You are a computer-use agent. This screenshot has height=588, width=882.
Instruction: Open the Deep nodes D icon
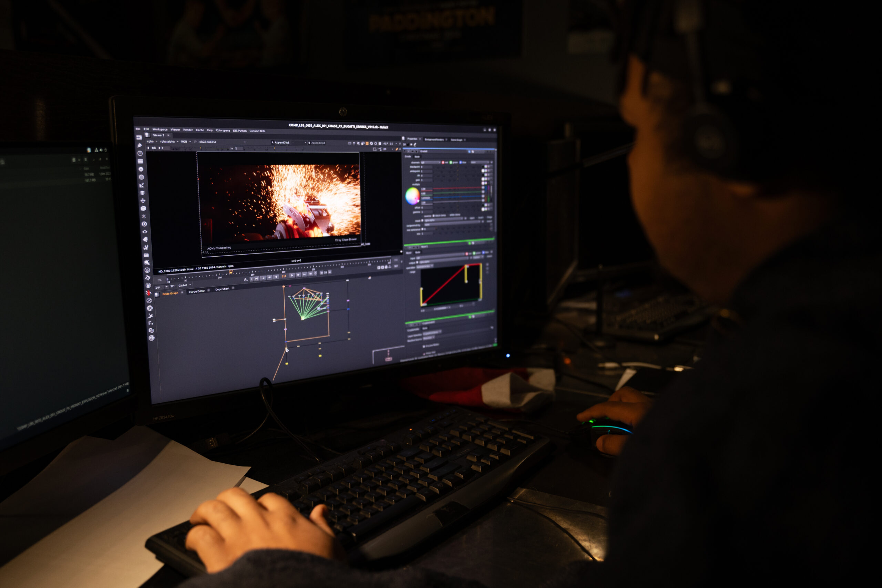pos(144,224)
